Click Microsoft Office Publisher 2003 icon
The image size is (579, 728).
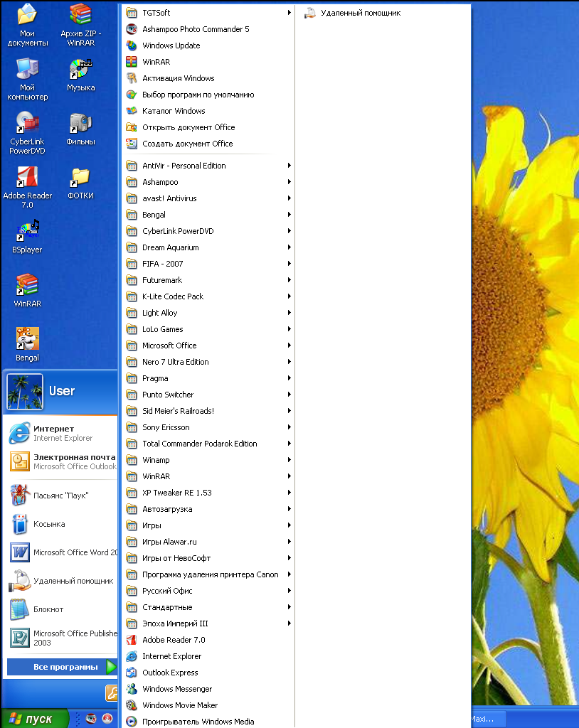(x=19, y=638)
